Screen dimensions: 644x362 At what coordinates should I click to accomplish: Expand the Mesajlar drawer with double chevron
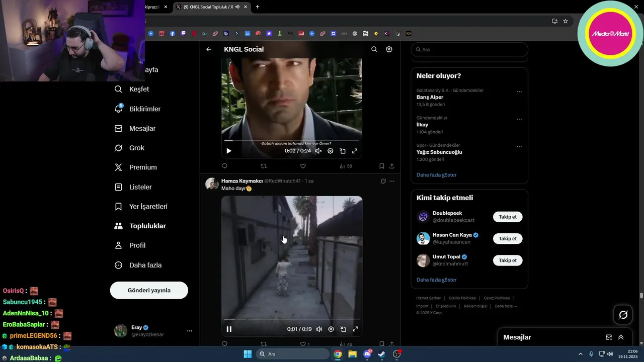[x=621, y=337]
